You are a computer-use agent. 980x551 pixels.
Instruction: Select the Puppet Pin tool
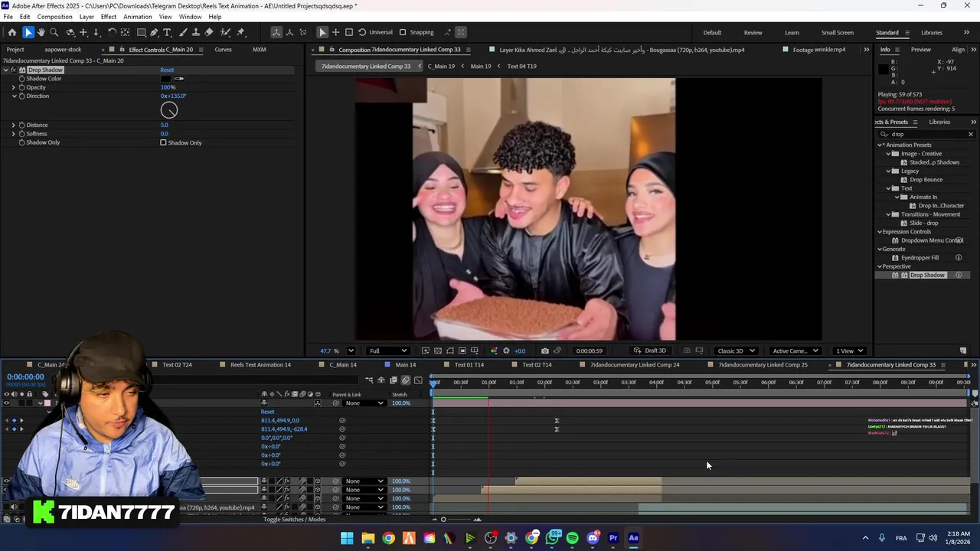pos(240,32)
